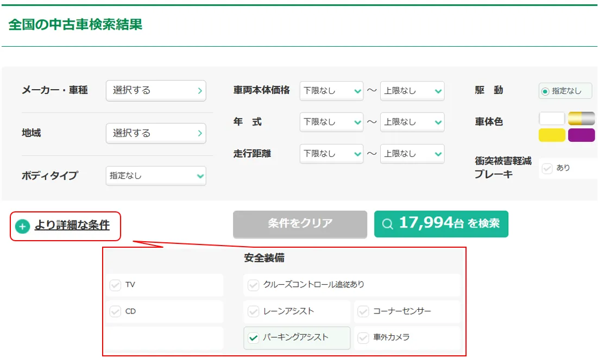The width and height of the screenshot is (598, 364).
Task: Click the green plus icon for detailed conditions
Action: click(22, 226)
